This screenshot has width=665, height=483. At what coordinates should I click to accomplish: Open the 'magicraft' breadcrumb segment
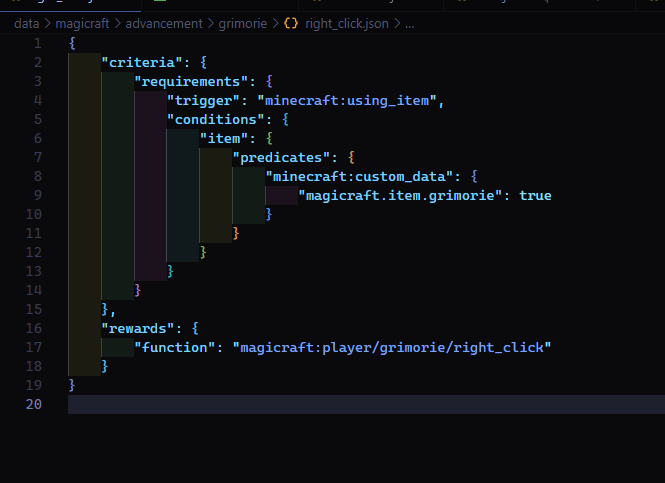[82, 24]
